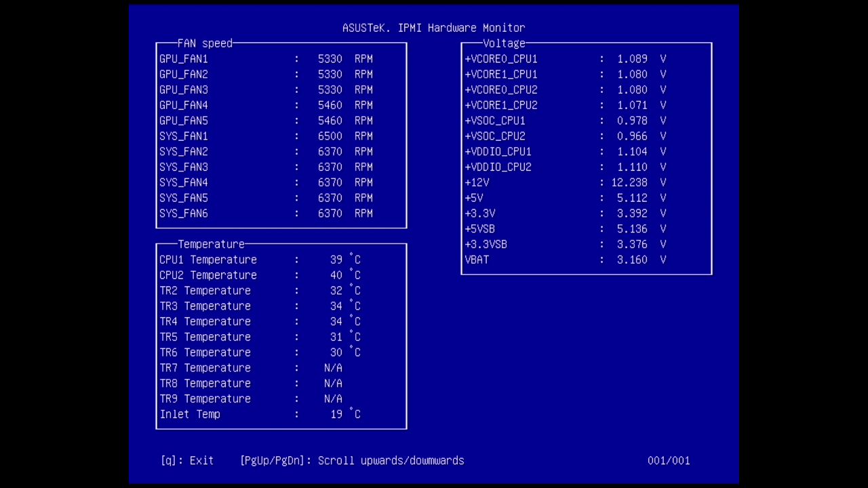Click the SYS_FAN1 label

(x=184, y=136)
